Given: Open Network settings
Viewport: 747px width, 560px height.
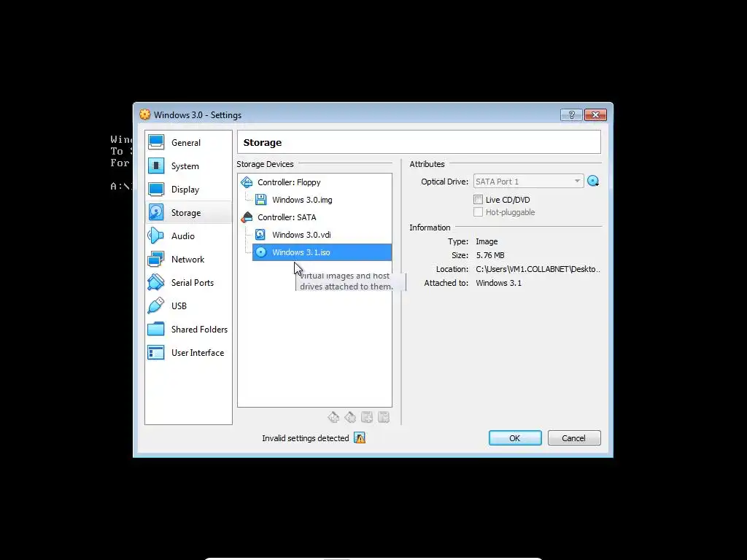Looking at the screenshot, I should pos(188,259).
